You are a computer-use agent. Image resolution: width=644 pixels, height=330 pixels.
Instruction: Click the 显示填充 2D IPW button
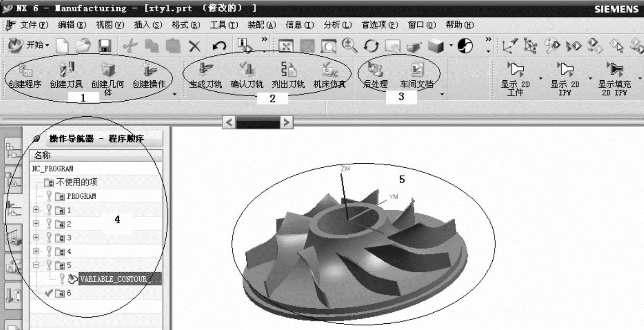pos(614,78)
